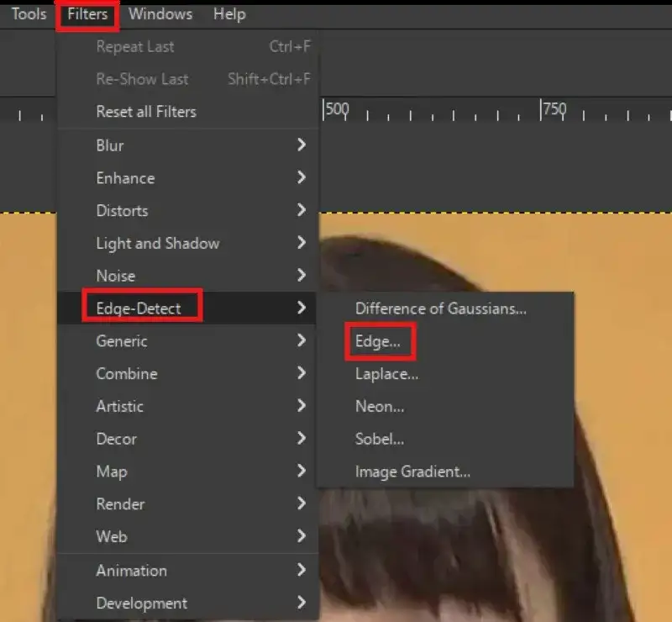The width and height of the screenshot is (672, 622).
Task: Expand the Animation submenu
Action: click(130, 571)
